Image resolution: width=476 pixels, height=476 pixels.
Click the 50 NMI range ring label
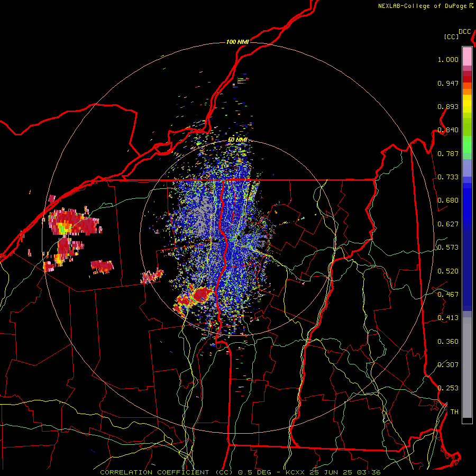[237, 140]
